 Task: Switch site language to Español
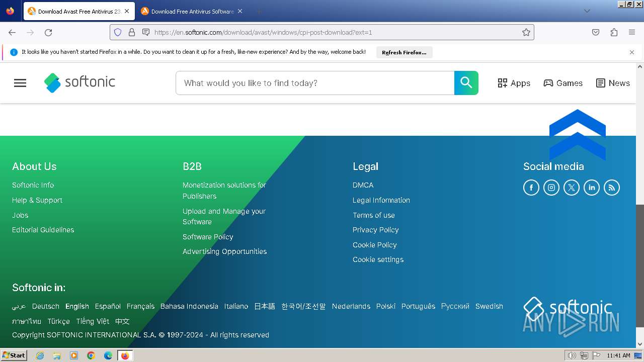click(x=108, y=306)
